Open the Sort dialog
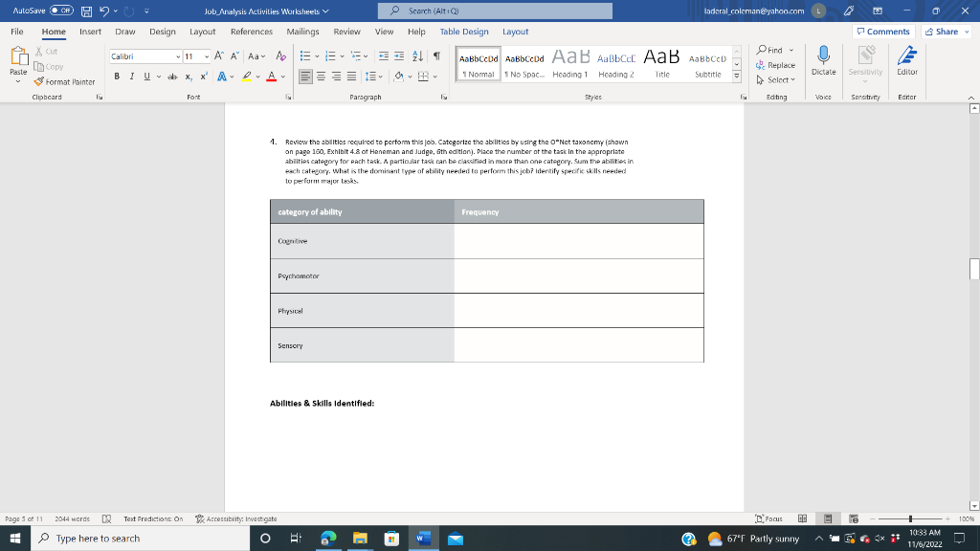Viewport: 980px width, 551px height. pos(417,57)
